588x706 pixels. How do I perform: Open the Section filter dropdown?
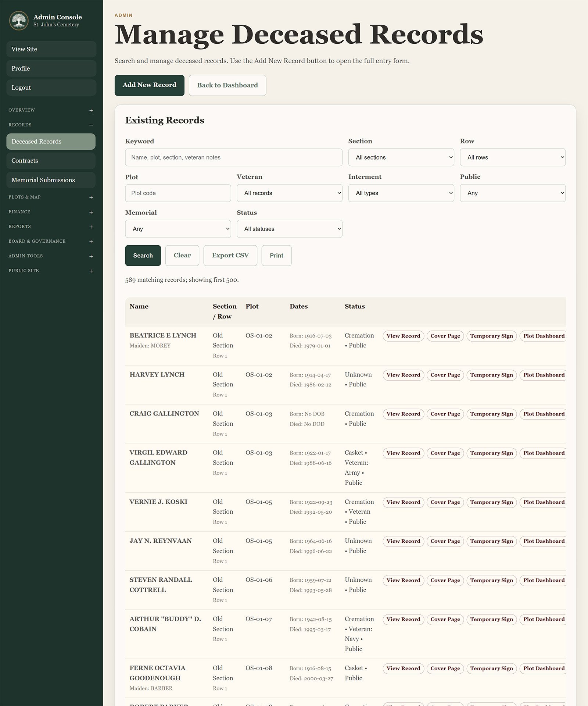click(401, 157)
